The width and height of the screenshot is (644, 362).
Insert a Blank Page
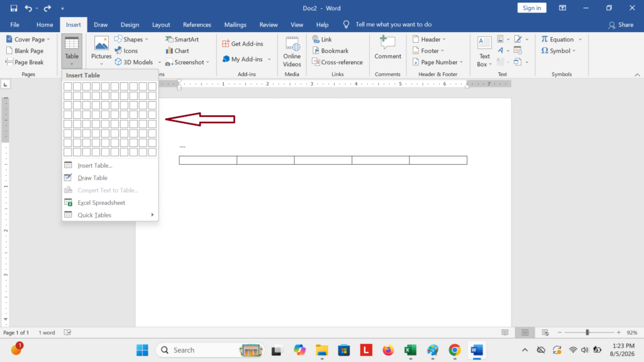tap(25, 51)
